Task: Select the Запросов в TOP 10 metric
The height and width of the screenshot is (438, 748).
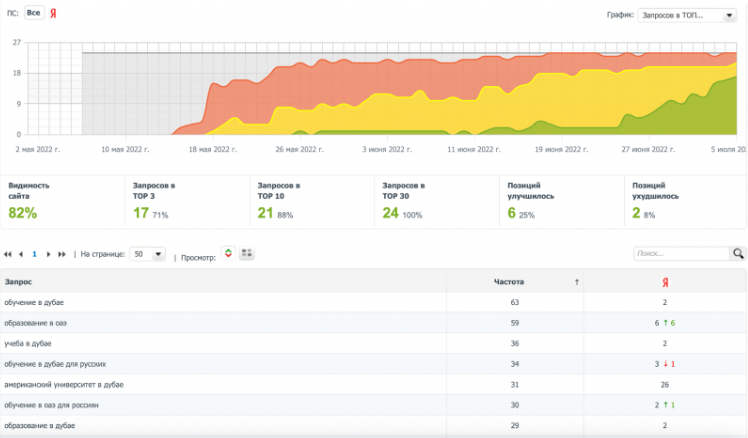Action: 278,200
